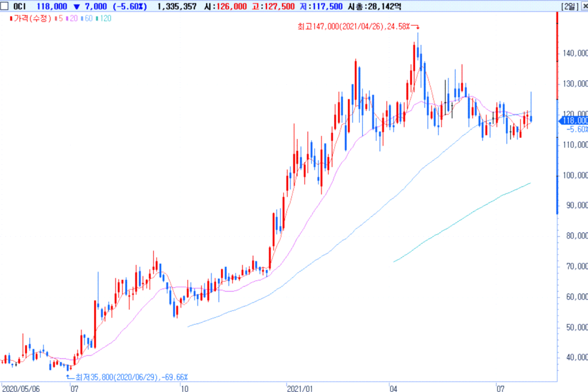Click the 10 month marker on time axis
Screen dimensions: 588x392
pyautogui.click(x=184, y=388)
